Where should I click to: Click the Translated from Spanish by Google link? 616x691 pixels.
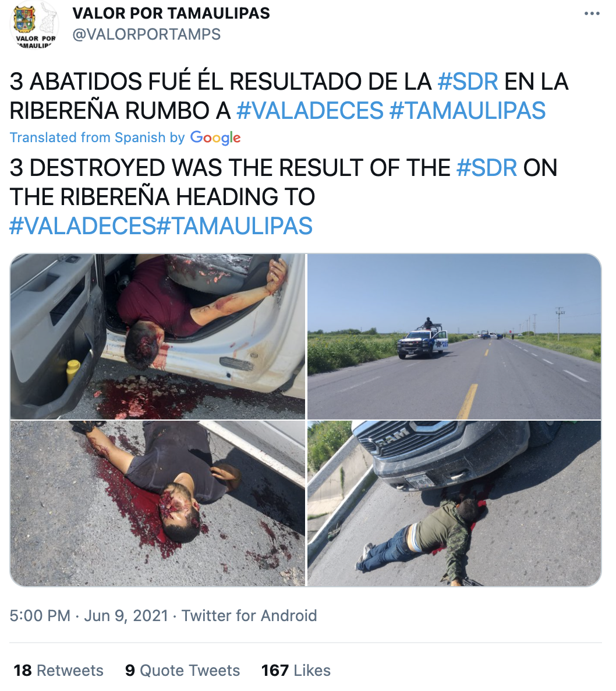pyautogui.click(x=125, y=138)
